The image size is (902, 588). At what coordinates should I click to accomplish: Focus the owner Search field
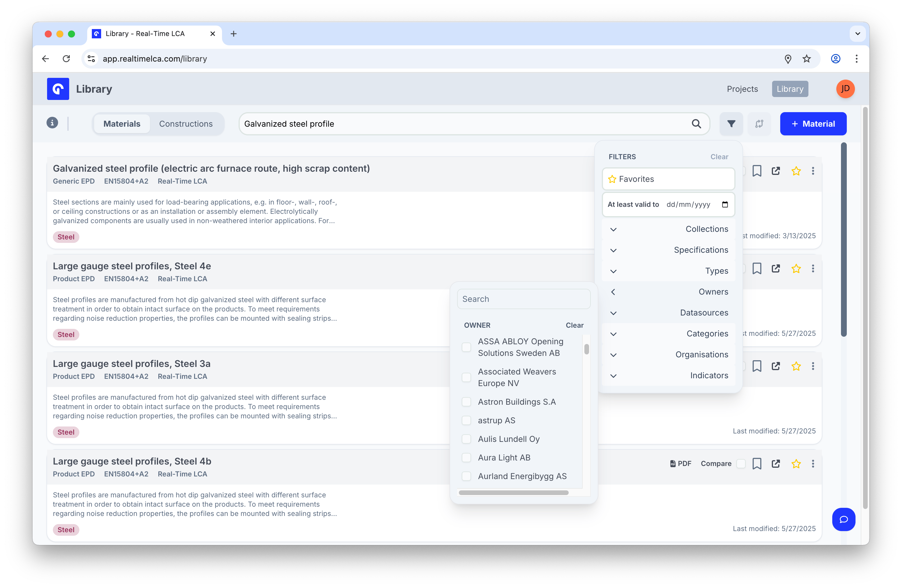point(524,299)
